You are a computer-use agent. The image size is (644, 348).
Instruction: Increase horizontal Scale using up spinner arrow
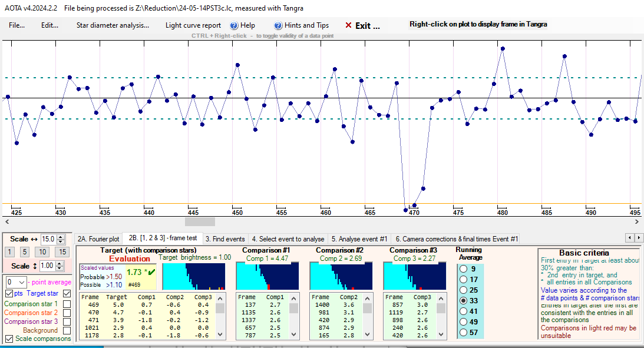click(61, 237)
